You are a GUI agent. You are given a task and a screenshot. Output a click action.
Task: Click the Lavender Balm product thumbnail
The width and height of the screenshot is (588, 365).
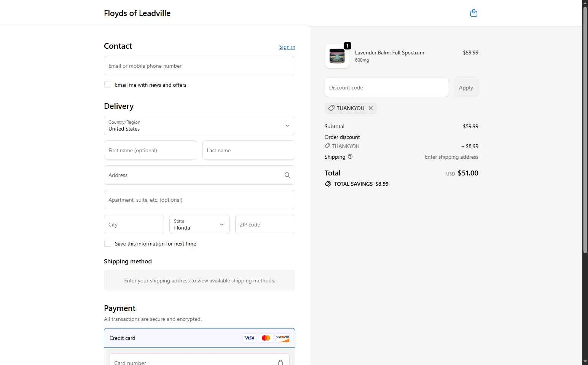[x=337, y=56]
